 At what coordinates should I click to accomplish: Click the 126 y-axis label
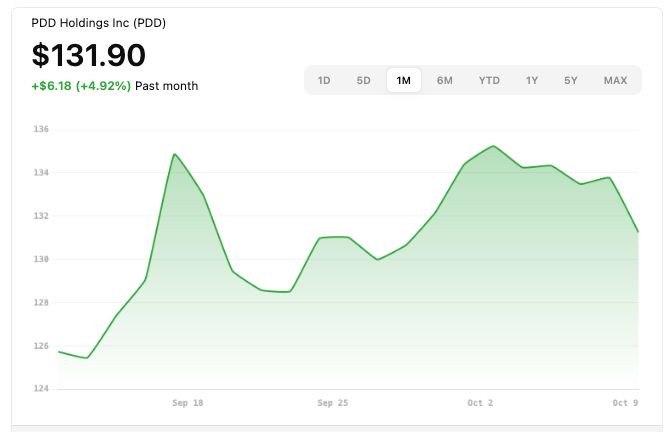(x=41, y=346)
